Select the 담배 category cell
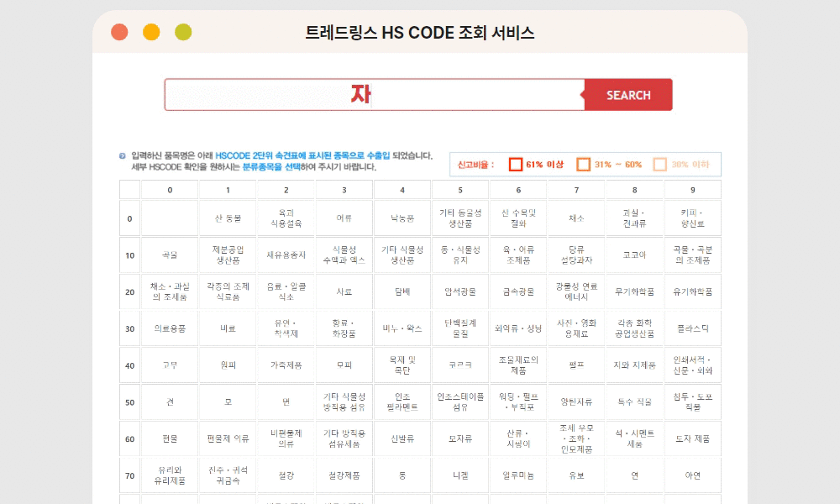Screen dimensions: 840x504 pyautogui.click(x=402, y=292)
